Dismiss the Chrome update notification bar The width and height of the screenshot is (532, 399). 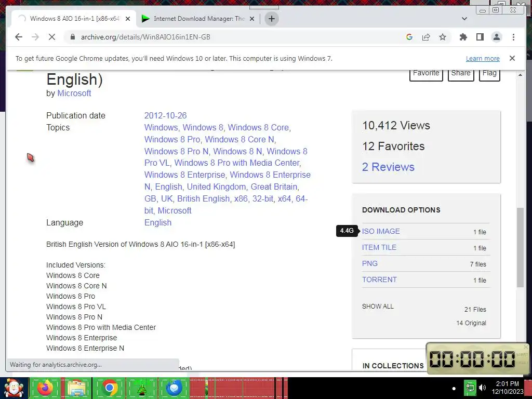tap(512, 58)
